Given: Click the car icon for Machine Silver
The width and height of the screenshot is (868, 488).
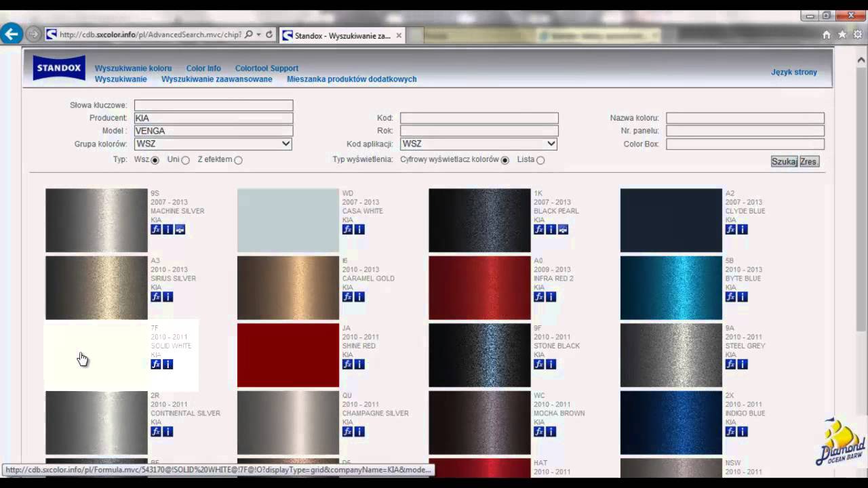Looking at the screenshot, I should pyautogui.click(x=180, y=229).
